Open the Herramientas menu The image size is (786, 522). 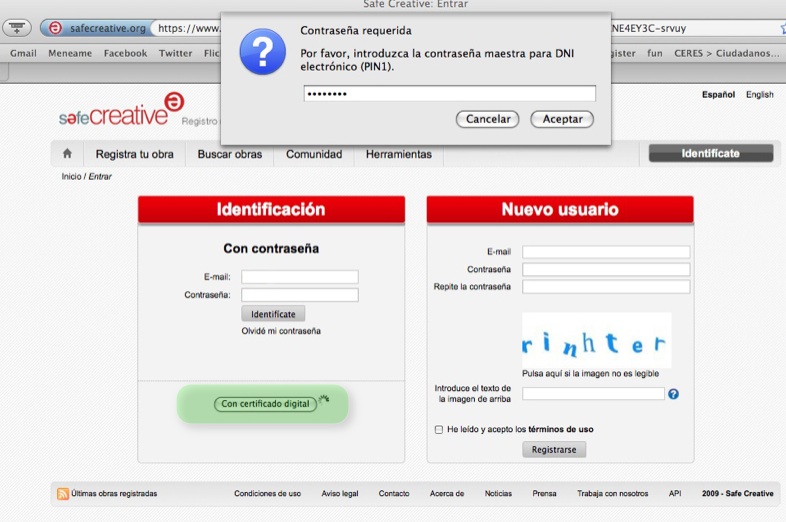coord(398,154)
